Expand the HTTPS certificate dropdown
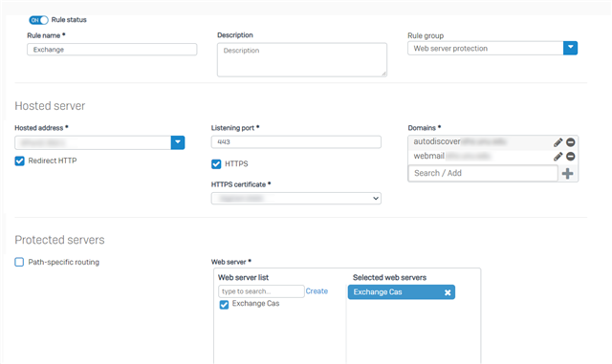612x364 pixels. tap(296, 198)
